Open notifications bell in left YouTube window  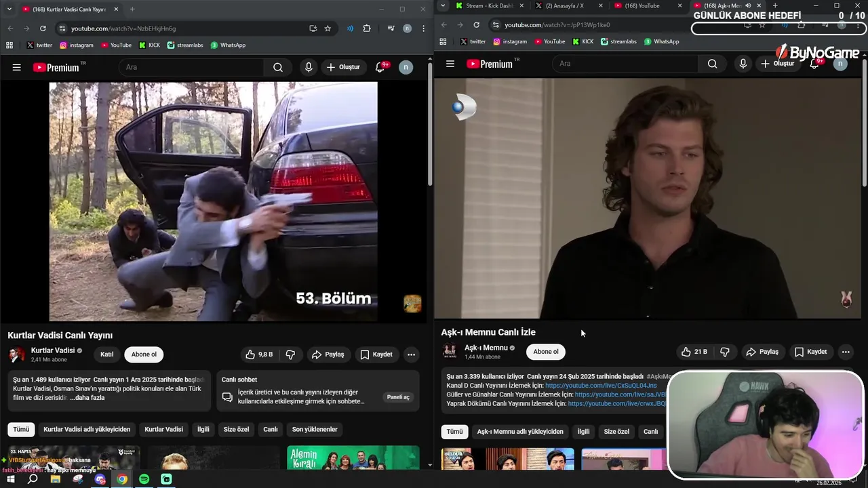coord(380,67)
